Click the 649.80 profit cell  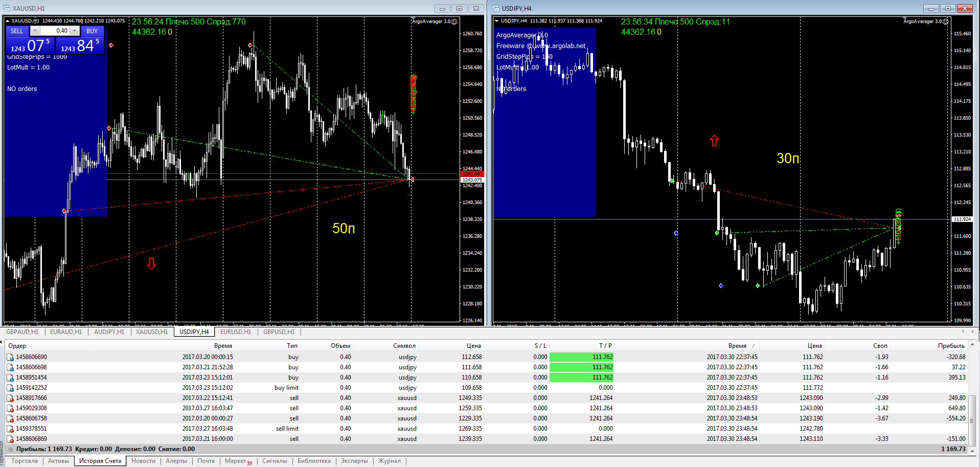957,408
